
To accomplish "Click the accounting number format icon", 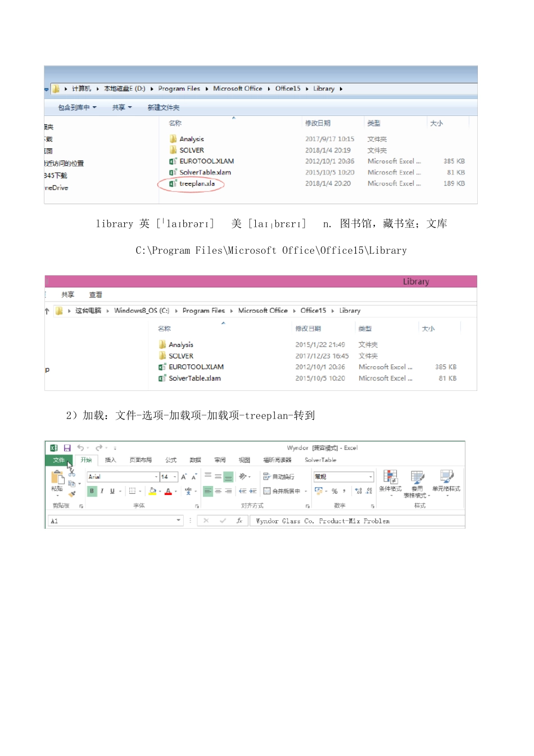I will 319,491.
